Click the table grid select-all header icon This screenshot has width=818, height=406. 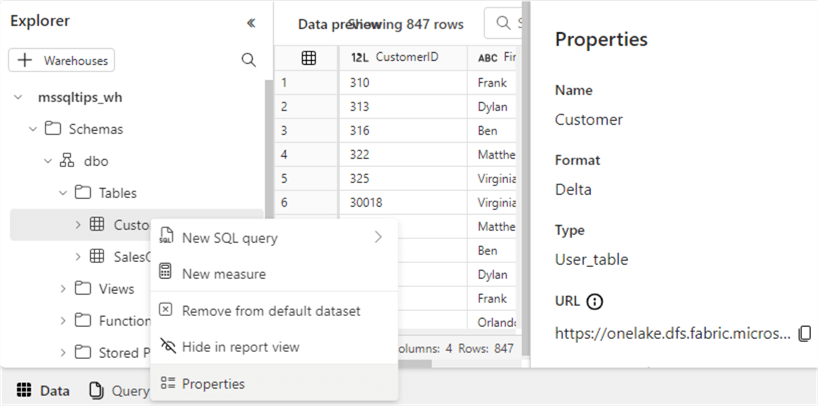pyautogui.click(x=310, y=58)
